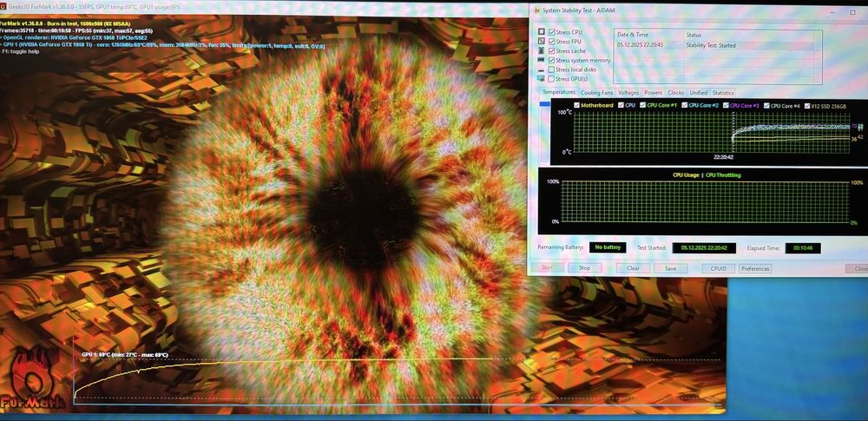Image resolution: width=868 pixels, height=421 pixels.
Task: Open the Clocks tab
Action: click(x=676, y=93)
